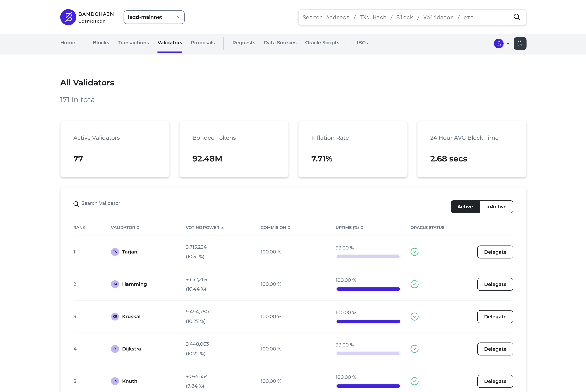Click the BandChain logo icon
This screenshot has width=586, height=392.
pyautogui.click(x=68, y=17)
